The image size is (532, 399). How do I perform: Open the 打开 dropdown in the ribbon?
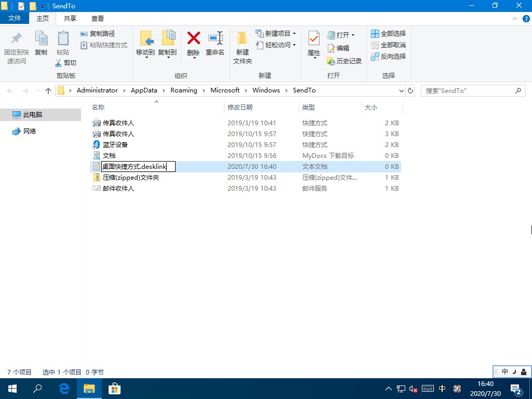[x=352, y=35]
